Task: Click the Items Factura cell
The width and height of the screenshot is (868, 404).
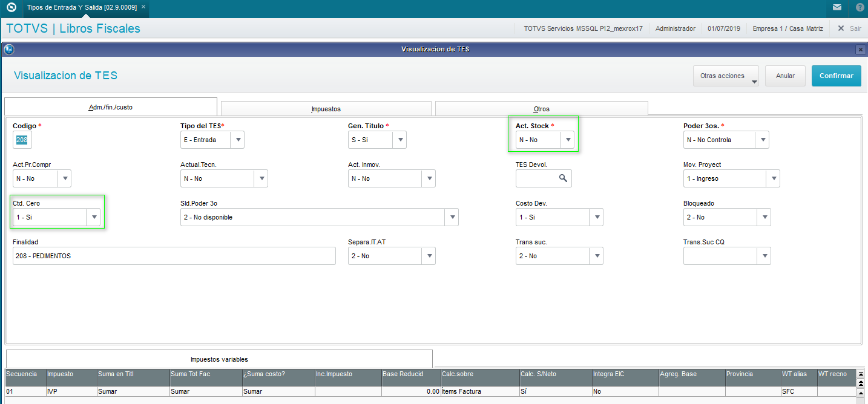Action: coord(480,391)
